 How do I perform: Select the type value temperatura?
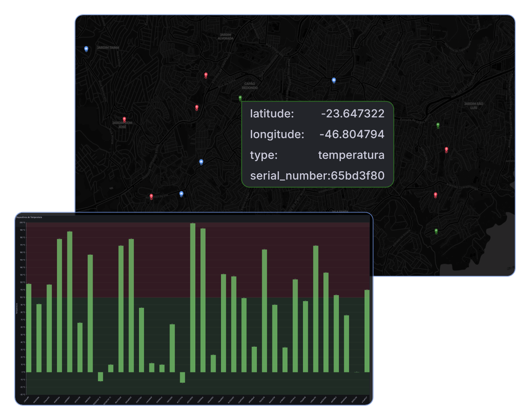pyautogui.click(x=351, y=155)
